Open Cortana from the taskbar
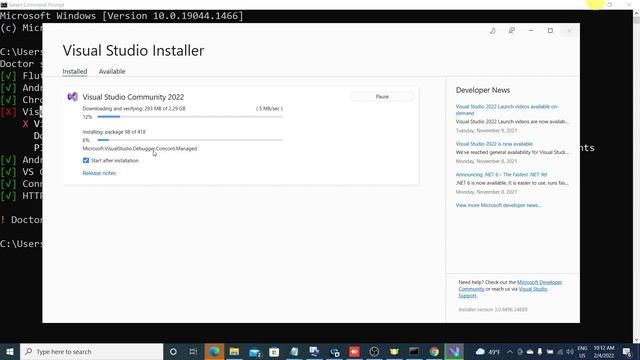The height and width of the screenshot is (360, 640). pos(173,351)
